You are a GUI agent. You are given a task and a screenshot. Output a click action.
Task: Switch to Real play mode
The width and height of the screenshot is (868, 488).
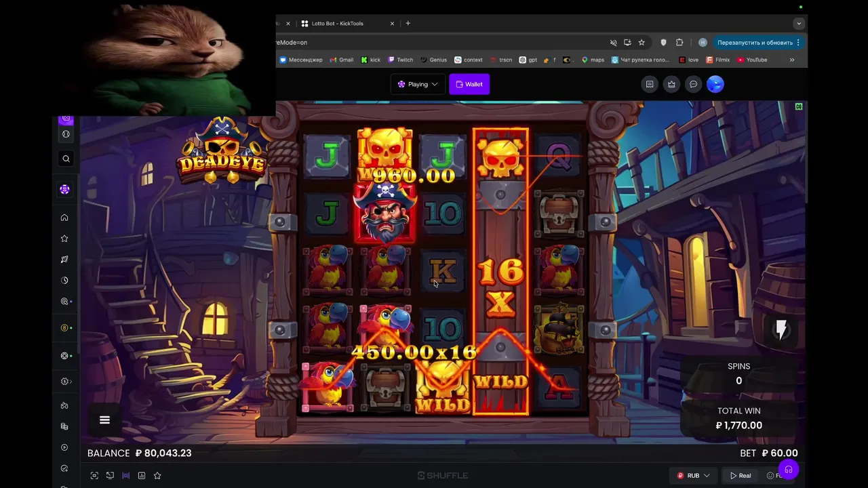coord(741,476)
